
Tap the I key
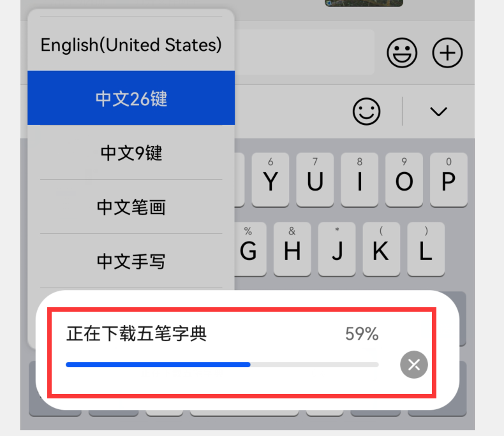359,180
